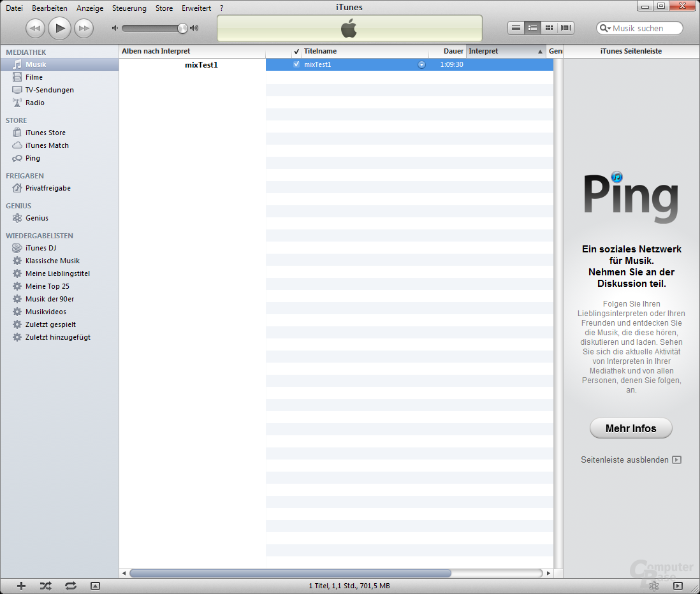Viewport: 700px width, 594px height.
Task: Click the Play button
Action: point(59,29)
